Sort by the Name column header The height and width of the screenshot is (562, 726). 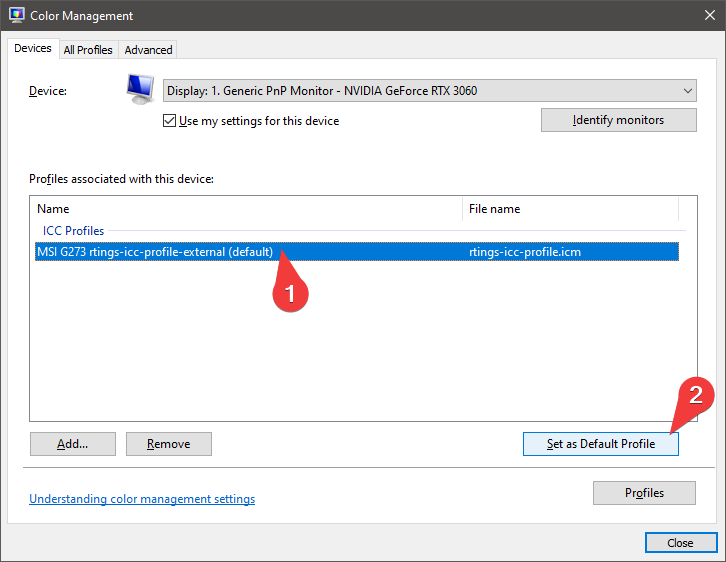point(245,209)
